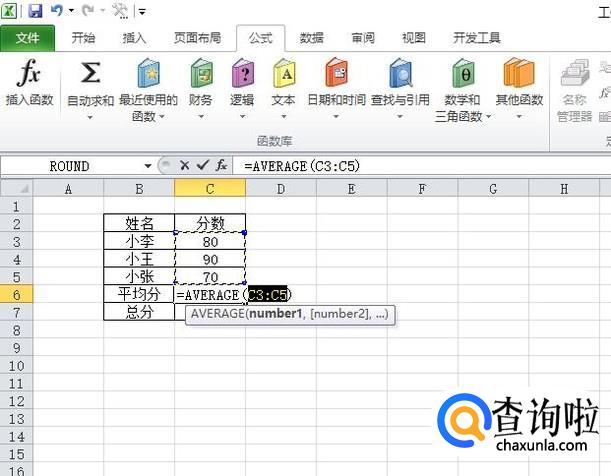The width and height of the screenshot is (611, 476).
Task: Click the AVERAGE link in the function tooltip
Action: (217, 314)
